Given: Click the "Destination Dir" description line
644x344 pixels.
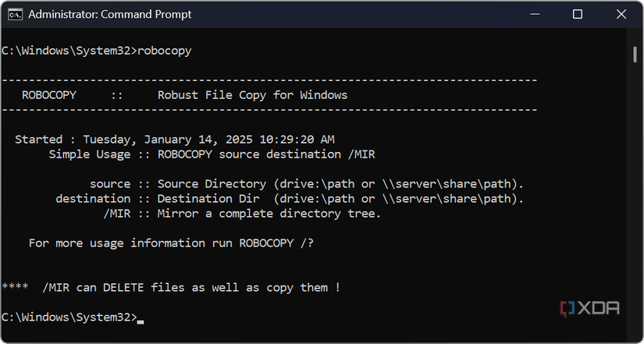Looking at the screenshot, I should pyautogui.click(x=289, y=199).
